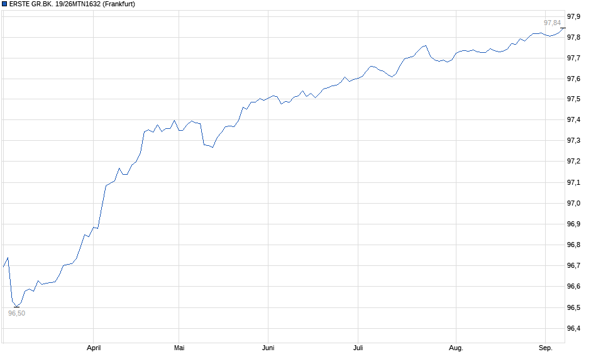Click the Sep. label on the time axis
Image resolution: width=591 pixels, height=364 pixels.
coord(545,348)
